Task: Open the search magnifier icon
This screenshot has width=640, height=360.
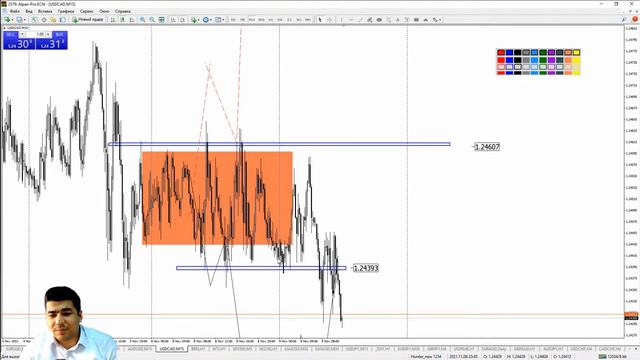Action: point(624,20)
